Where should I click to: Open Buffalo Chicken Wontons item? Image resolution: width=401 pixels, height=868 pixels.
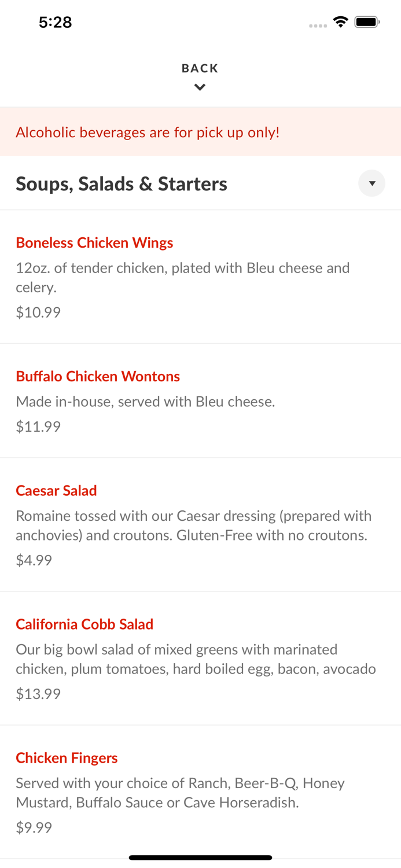[x=98, y=377]
